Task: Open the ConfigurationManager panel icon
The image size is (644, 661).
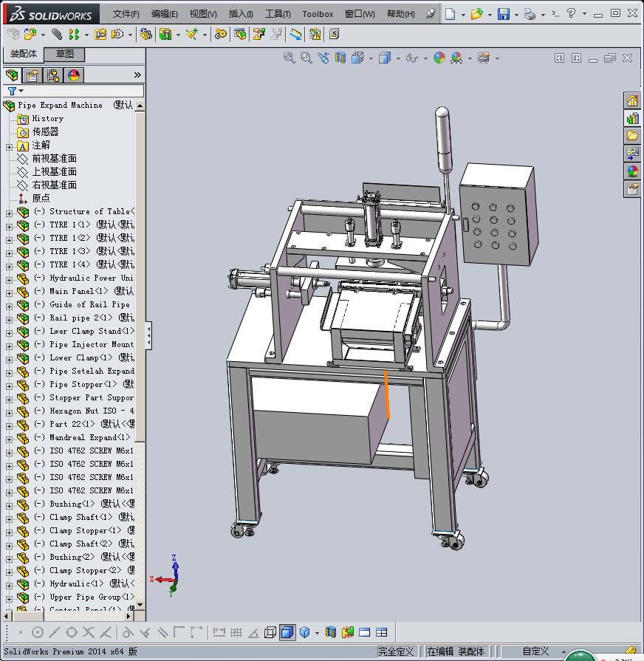Action: click(x=53, y=75)
